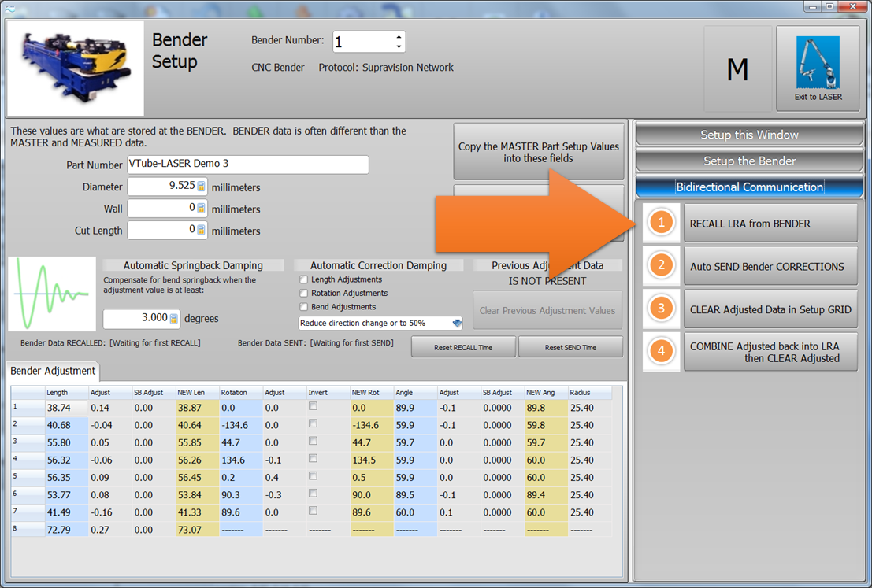Open calculator icon in Diameter field
Viewport: 872px width, 588px height.
201,187
